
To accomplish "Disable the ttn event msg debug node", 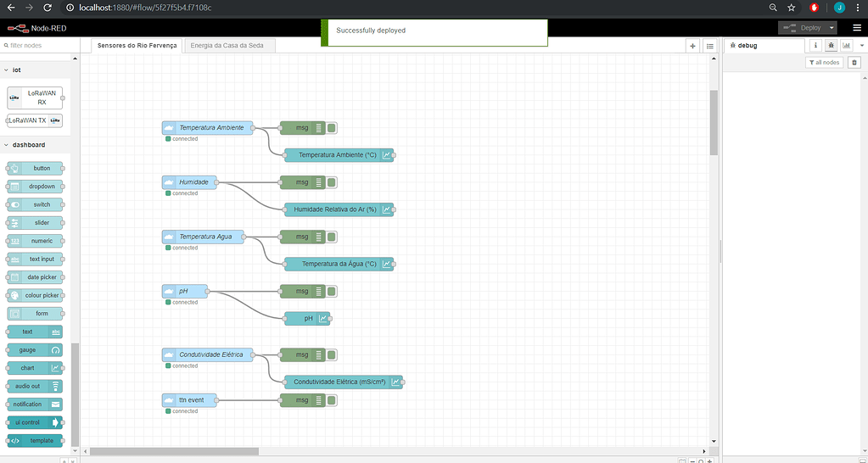I will tap(332, 400).
